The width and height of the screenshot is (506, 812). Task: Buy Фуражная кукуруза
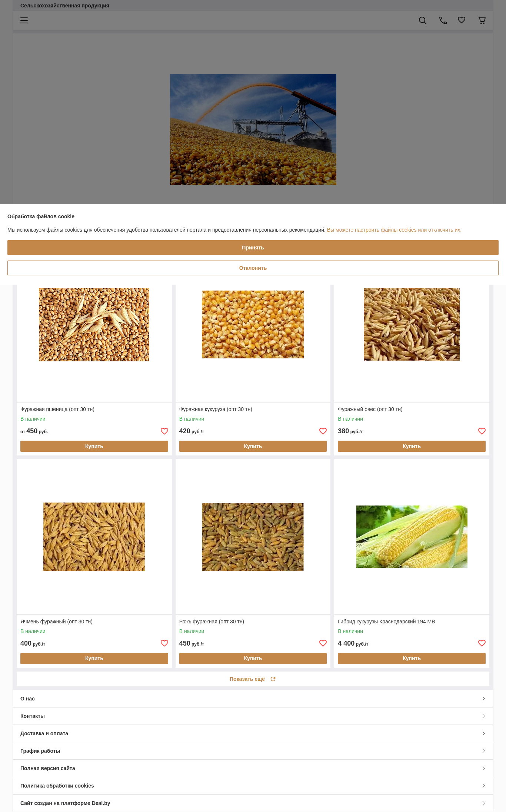(x=253, y=446)
